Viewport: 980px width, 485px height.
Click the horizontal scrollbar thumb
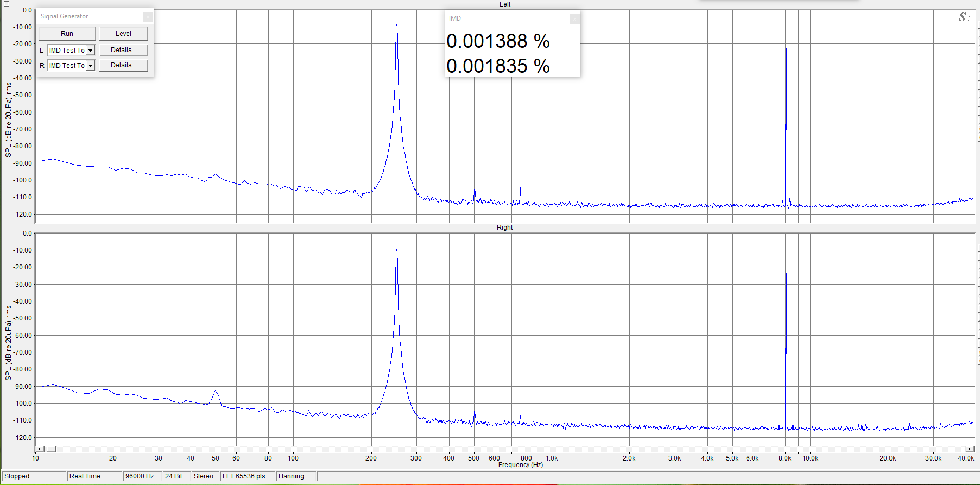pos(51,449)
